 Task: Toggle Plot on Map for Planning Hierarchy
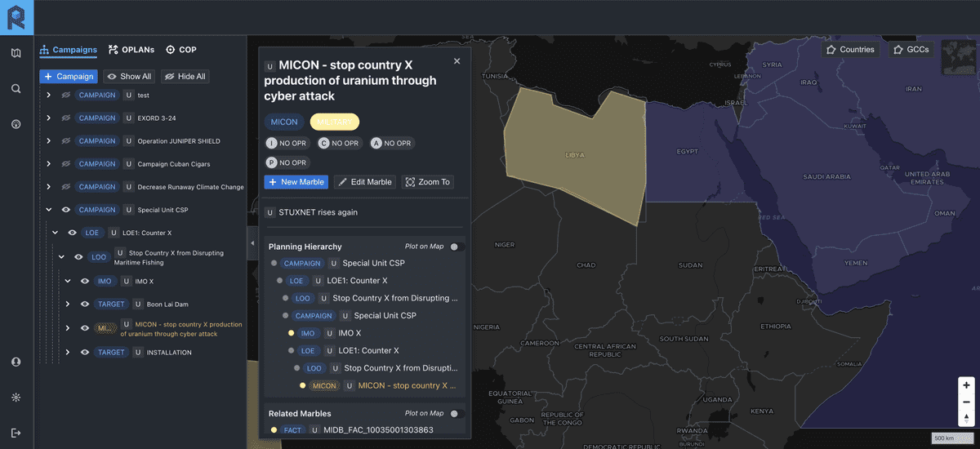pyautogui.click(x=457, y=247)
